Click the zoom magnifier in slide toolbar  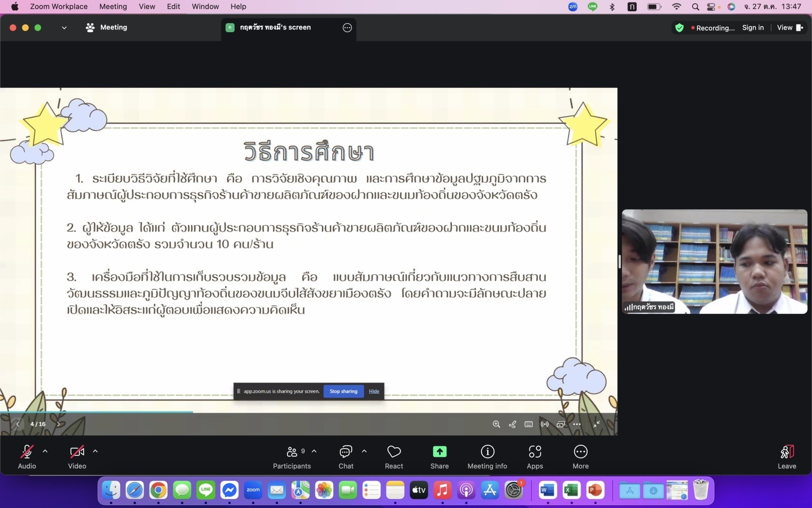(496, 424)
